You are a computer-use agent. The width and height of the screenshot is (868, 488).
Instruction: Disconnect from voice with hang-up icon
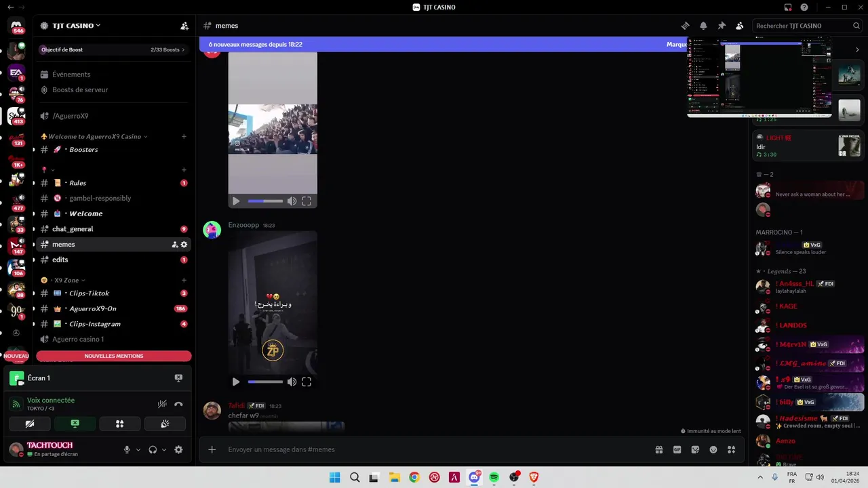(178, 404)
